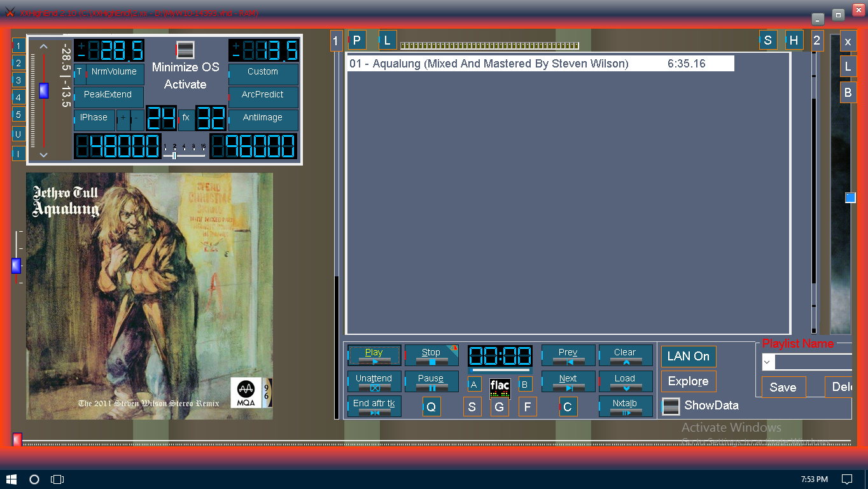Set loop marker A

[474, 384]
